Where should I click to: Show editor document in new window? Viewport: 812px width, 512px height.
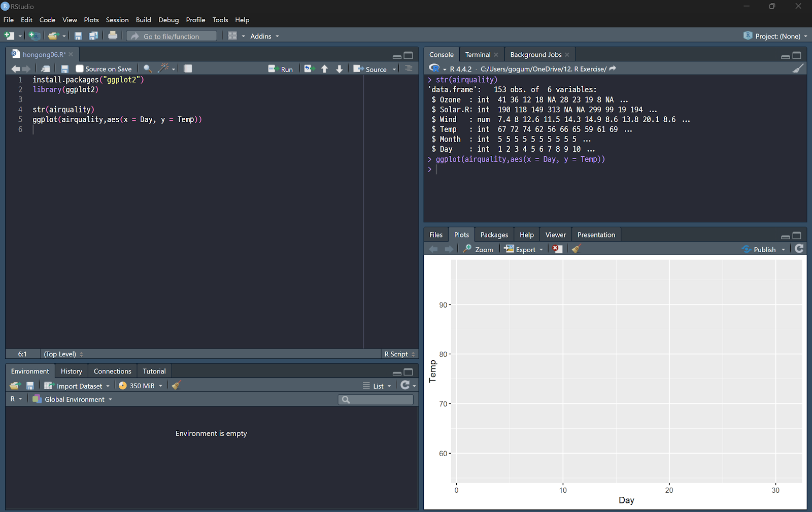45,69
